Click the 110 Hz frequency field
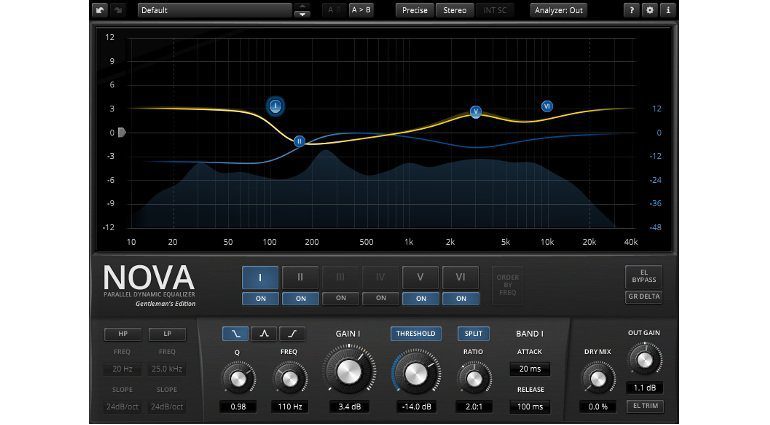The image size is (770, 425). (290, 407)
